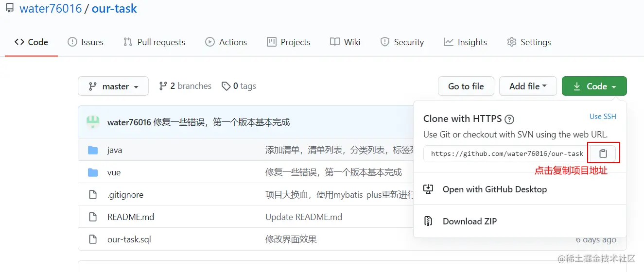Open the java folder
Image resolution: width=644 pixels, height=272 pixels.
point(115,150)
